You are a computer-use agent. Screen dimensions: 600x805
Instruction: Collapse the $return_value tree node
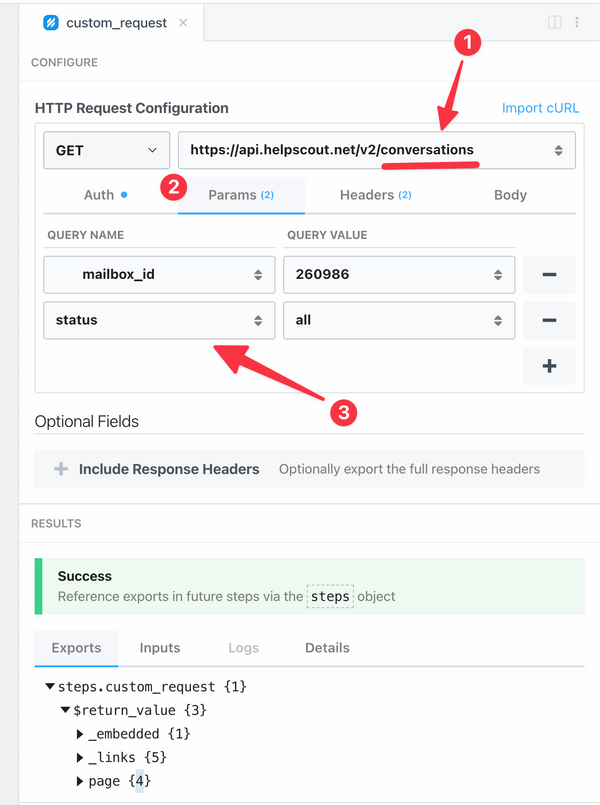click(x=65, y=710)
